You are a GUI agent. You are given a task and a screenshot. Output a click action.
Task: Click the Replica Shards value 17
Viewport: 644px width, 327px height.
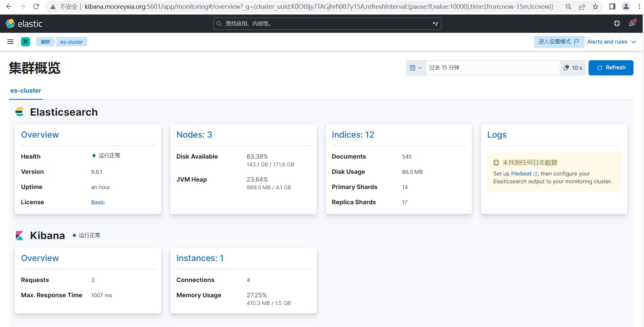pyautogui.click(x=405, y=202)
